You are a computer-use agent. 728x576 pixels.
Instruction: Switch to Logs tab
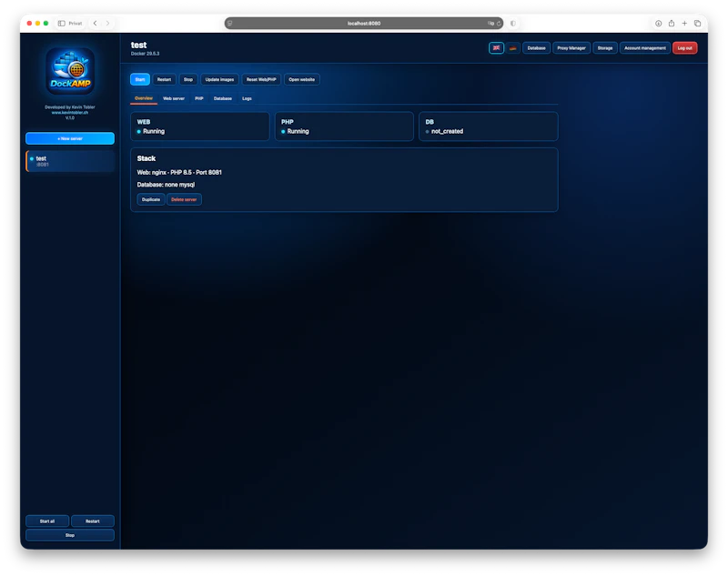tap(247, 98)
